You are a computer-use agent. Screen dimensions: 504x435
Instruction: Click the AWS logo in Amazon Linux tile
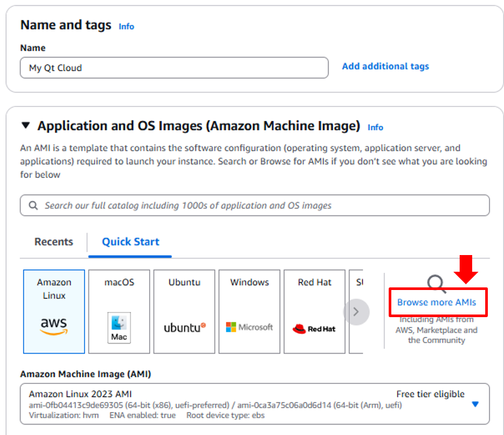tap(54, 327)
